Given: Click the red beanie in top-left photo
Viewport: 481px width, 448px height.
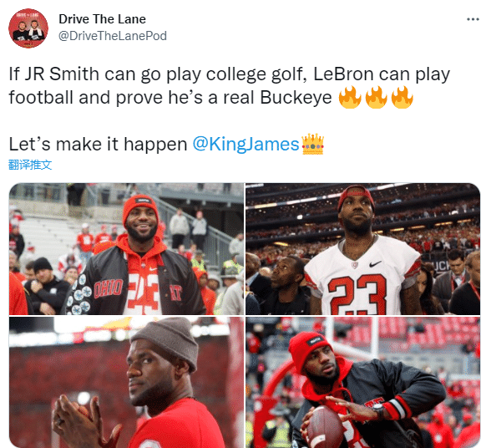Looking at the screenshot, I should pyautogui.click(x=140, y=207).
